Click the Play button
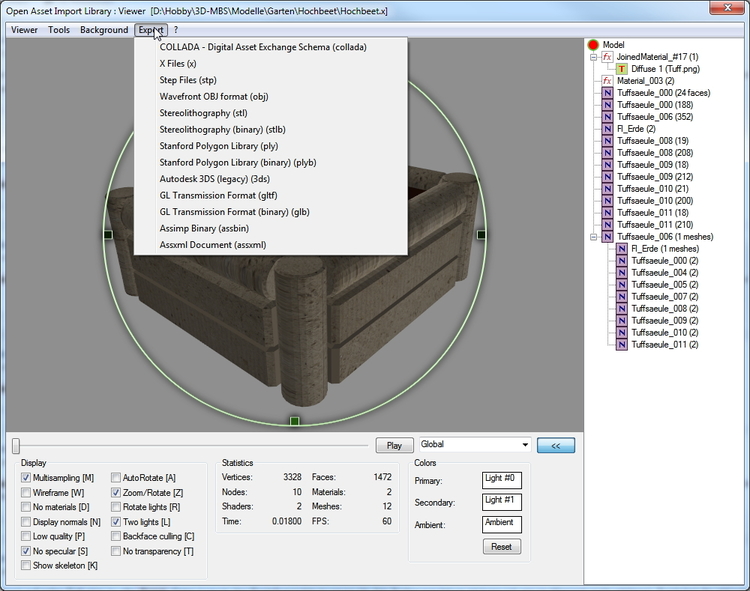The width and height of the screenshot is (750, 591). pos(395,445)
